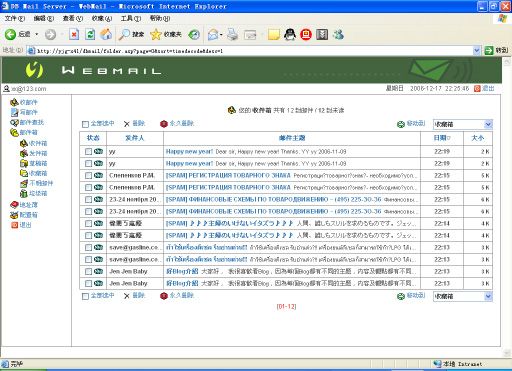512x371 pixels.
Task: Open the History toolbar icon
Action: click(194, 34)
